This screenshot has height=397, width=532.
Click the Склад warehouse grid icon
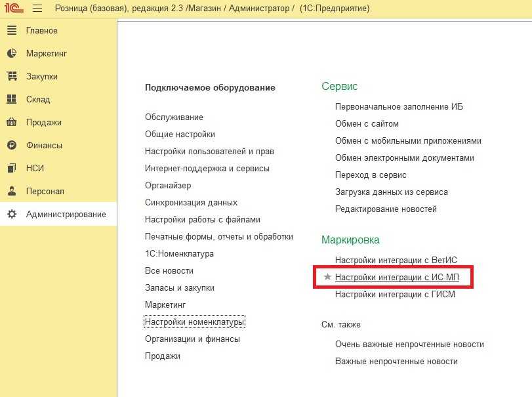(x=12, y=100)
